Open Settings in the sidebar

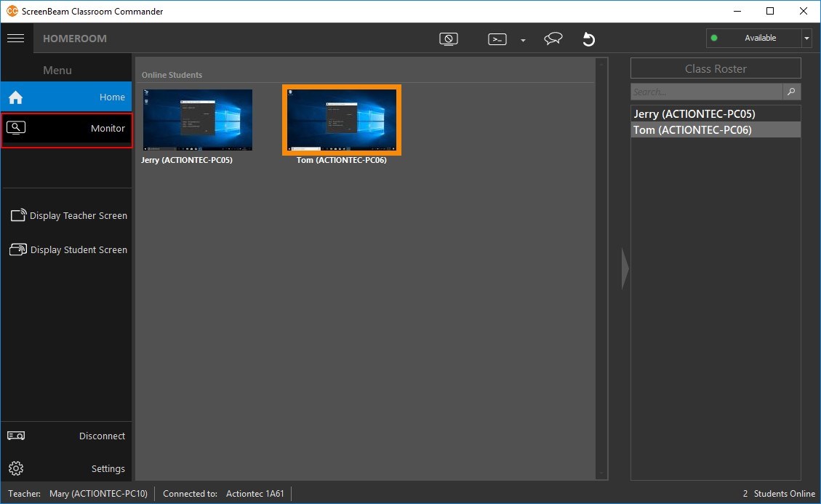pyautogui.click(x=66, y=468)
